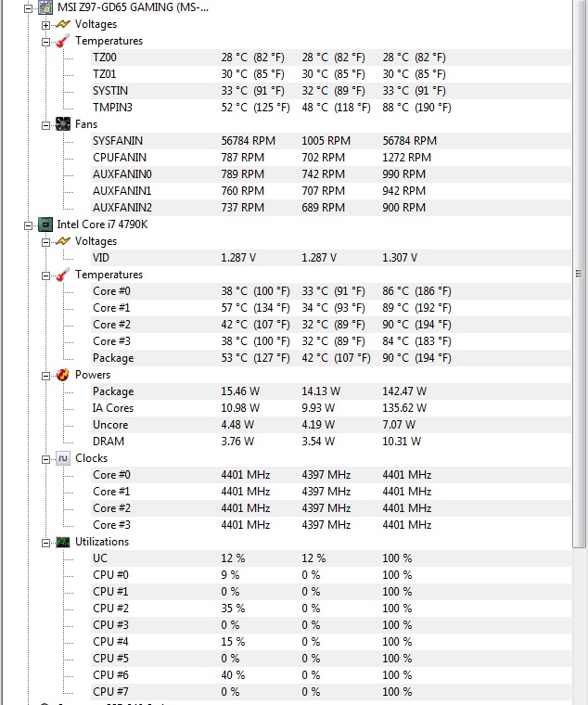This screenshot has height=705, width=588.
Task: Select the CPU #2 utilization row
Action: pos(331,608)
